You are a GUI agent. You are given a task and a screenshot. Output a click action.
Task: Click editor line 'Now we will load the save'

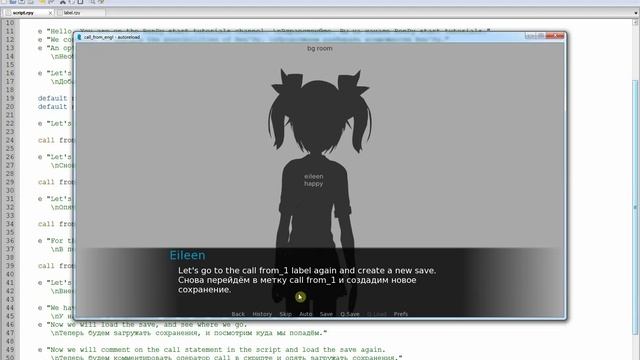[142, 324]
